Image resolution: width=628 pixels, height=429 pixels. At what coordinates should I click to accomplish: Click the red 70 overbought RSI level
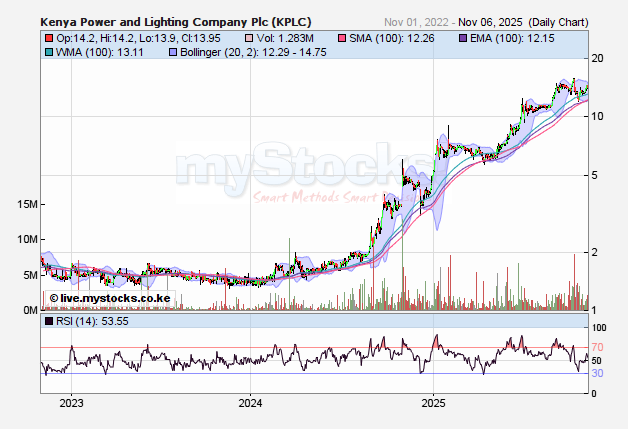point(596,347)
